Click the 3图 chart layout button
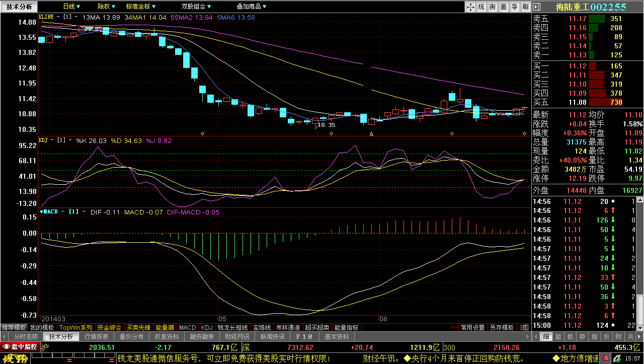644x364 pixels. point(524,327)
